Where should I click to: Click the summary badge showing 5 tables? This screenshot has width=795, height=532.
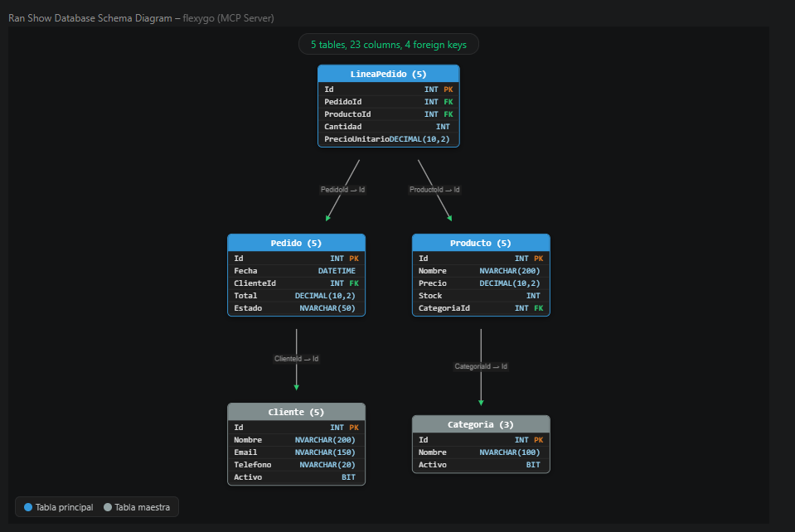click(x=388, y=45)
